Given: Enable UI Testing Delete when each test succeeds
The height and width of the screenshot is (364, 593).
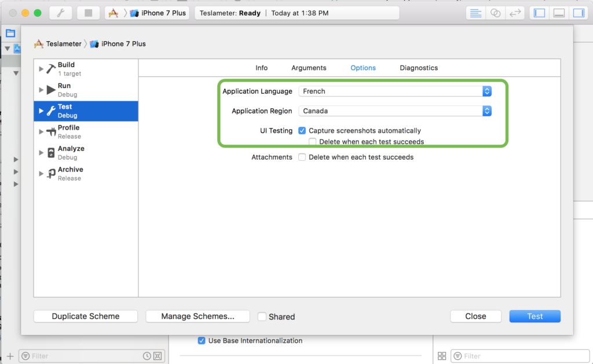Looking at the screenshot, I should pos(312,142).
